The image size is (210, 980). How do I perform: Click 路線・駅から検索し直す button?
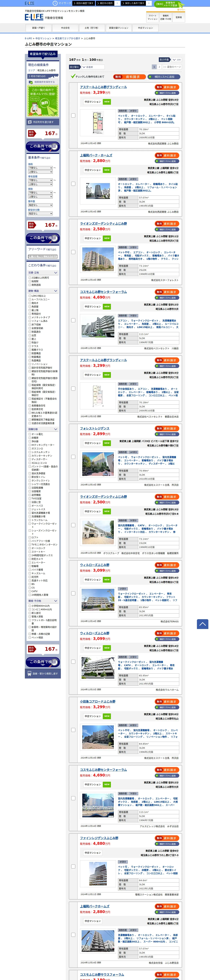tap(43, 673)
